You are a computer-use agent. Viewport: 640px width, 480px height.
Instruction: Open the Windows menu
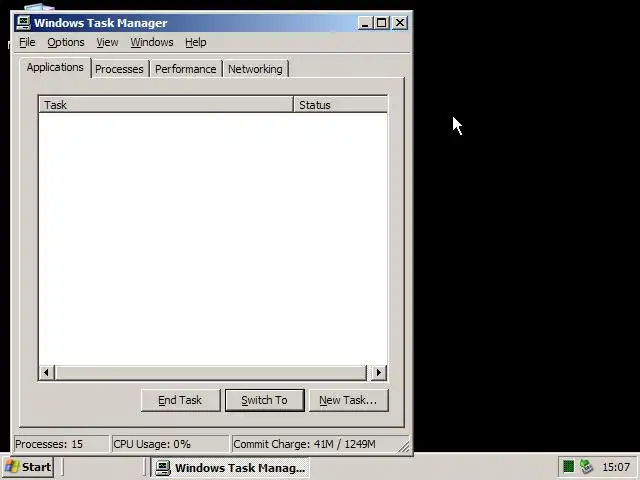pyautogui.click(x=152, y=42)
